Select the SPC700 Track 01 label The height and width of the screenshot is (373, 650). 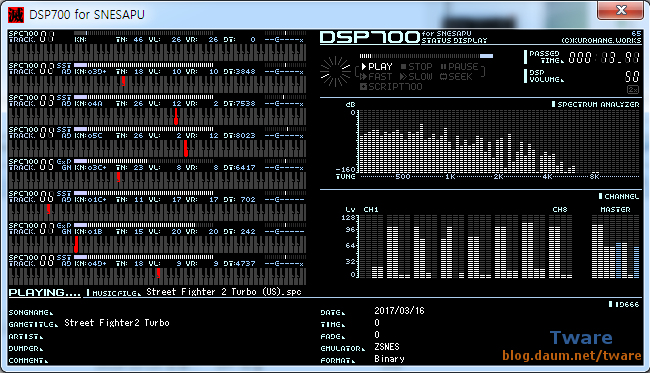pyautogui.click(x=32, y=36)
